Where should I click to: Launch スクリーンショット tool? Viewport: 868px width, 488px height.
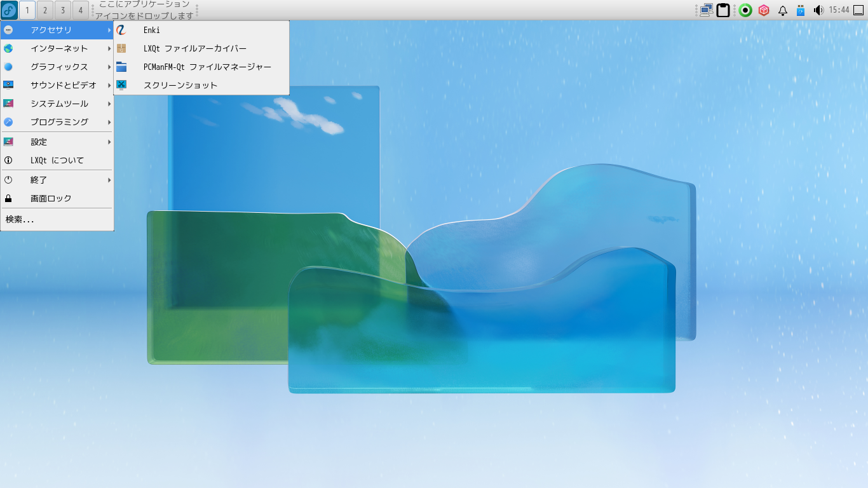(201, 85)
